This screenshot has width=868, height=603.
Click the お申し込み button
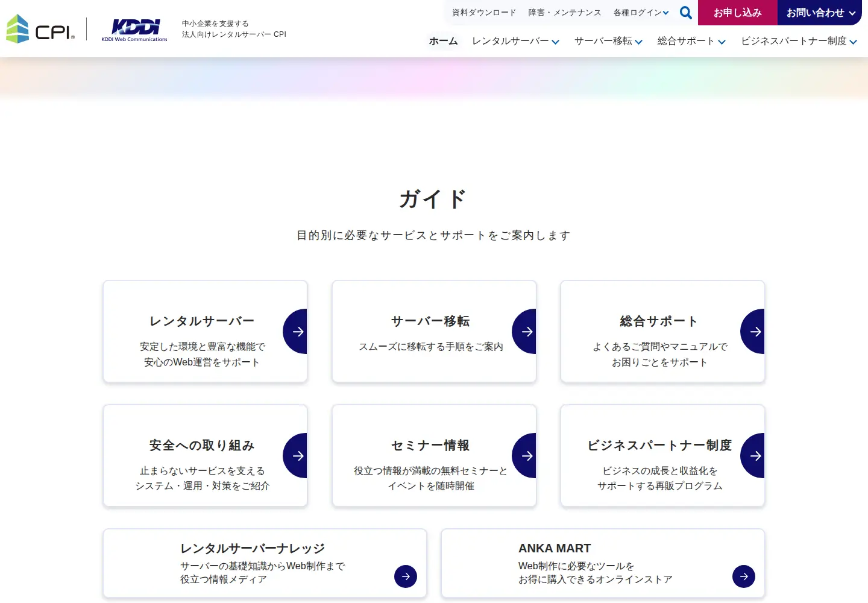coord(738,13)
